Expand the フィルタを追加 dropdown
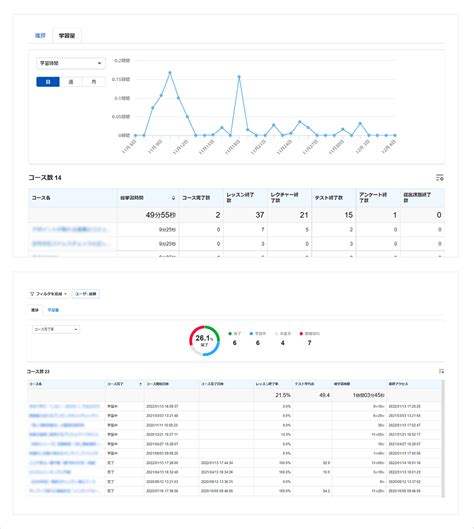Viewport: 474px width, 529px height. pyautogui.click(x=49, y=294)
